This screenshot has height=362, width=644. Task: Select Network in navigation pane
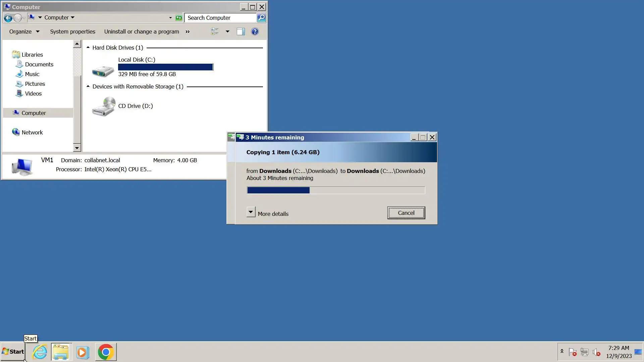[x=32, y=132]
